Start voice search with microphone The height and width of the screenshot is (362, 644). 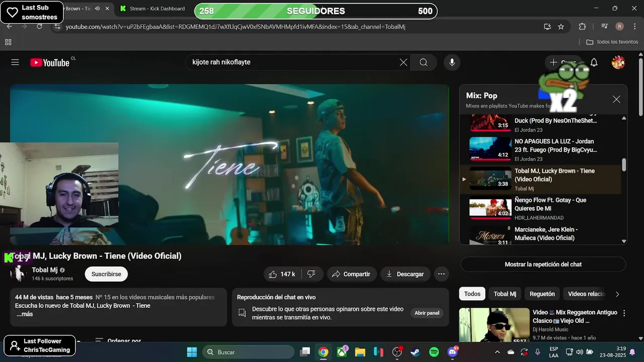pyautogui.click(x=452, y=62)
